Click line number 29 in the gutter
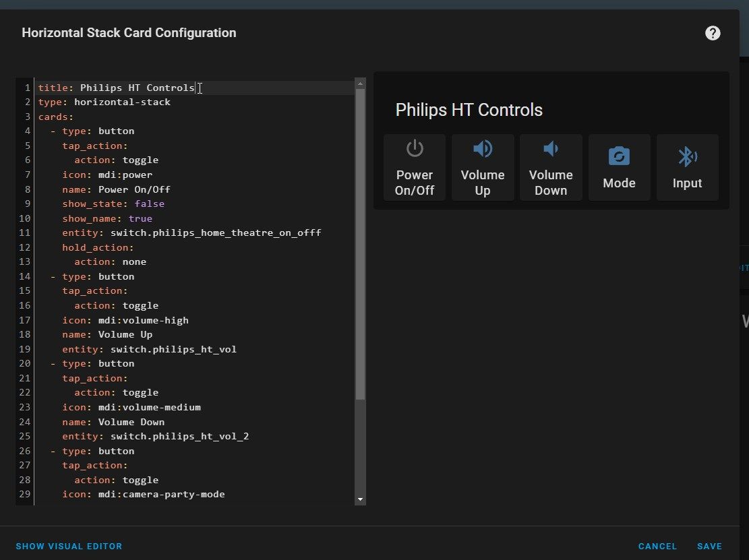The width and height of the screenshot is (749, 560). (x=25, y=494)
